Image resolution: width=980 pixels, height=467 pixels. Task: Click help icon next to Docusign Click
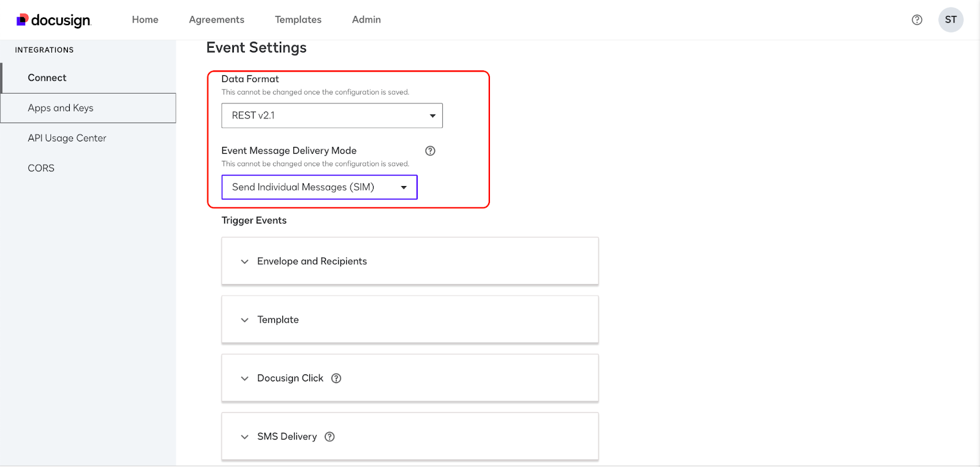[x=336, y=378]
